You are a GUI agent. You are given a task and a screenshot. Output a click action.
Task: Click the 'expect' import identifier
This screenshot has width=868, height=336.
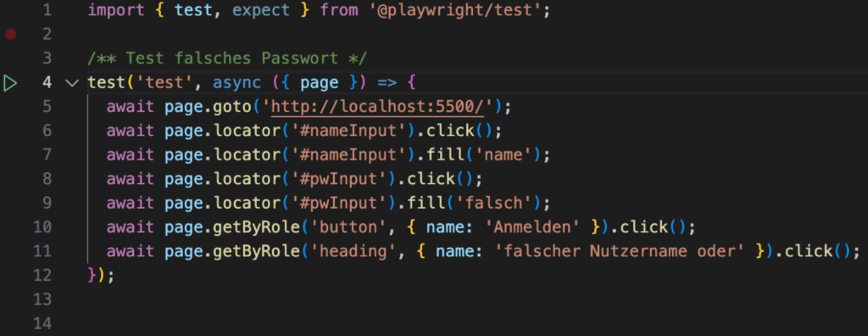click(x=261, y=10)
